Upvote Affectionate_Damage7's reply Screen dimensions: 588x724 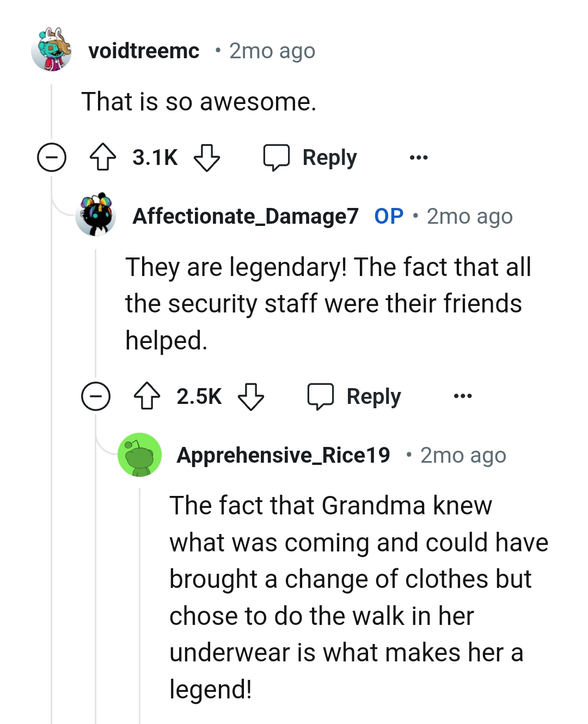click(148, 396)
